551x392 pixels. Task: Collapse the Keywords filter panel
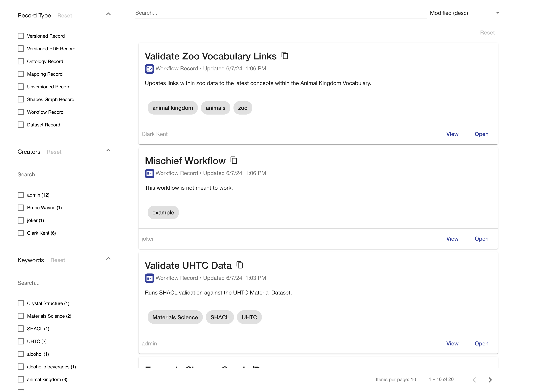click(x=108, y=258)
